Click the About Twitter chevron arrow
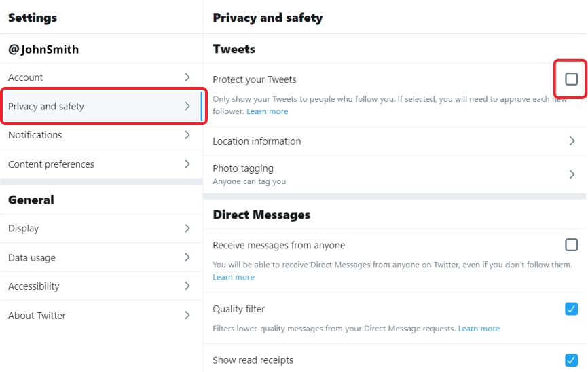 coord(187,315)
